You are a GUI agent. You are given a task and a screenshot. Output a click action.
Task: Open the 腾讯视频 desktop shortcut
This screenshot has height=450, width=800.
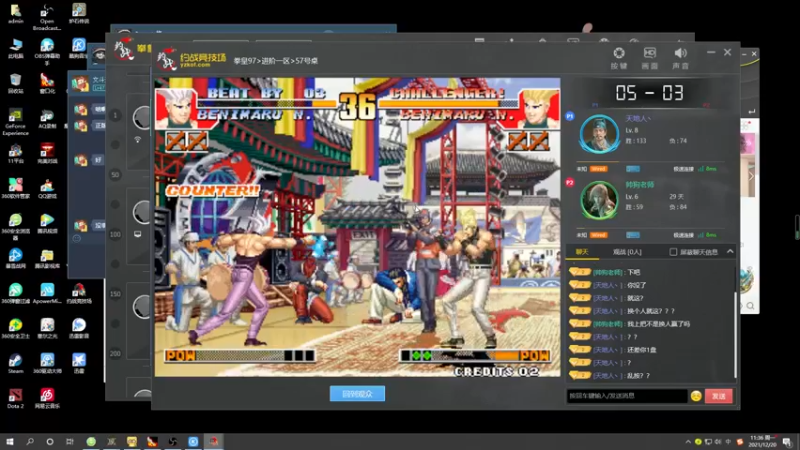(x=47, y=223)
